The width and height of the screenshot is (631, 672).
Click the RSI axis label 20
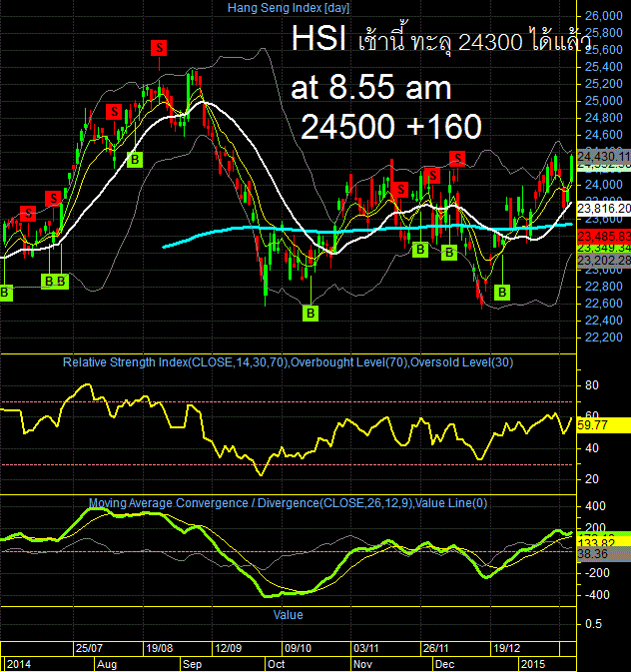[x=591, y=479]
